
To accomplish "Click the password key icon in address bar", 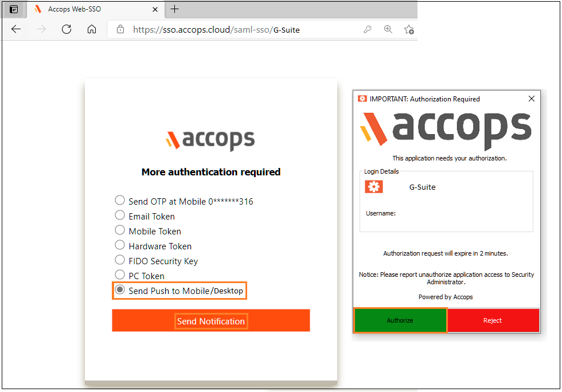I will 368,29.
